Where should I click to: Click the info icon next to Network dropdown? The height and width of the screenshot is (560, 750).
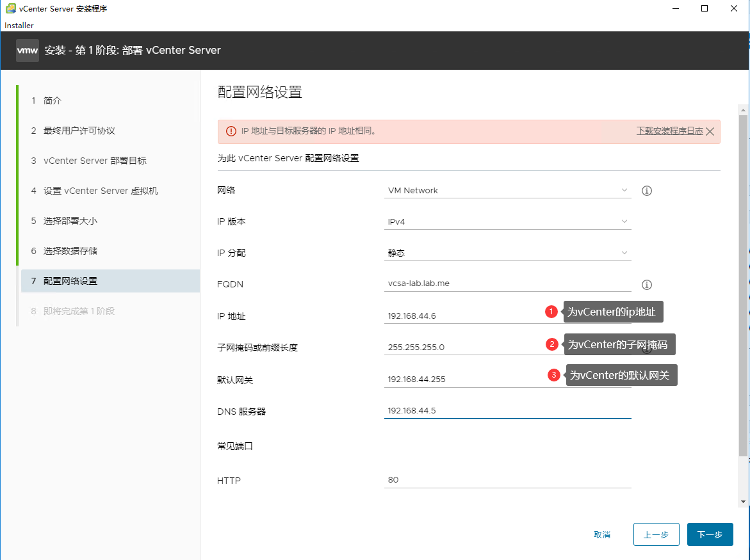point(647,191)
